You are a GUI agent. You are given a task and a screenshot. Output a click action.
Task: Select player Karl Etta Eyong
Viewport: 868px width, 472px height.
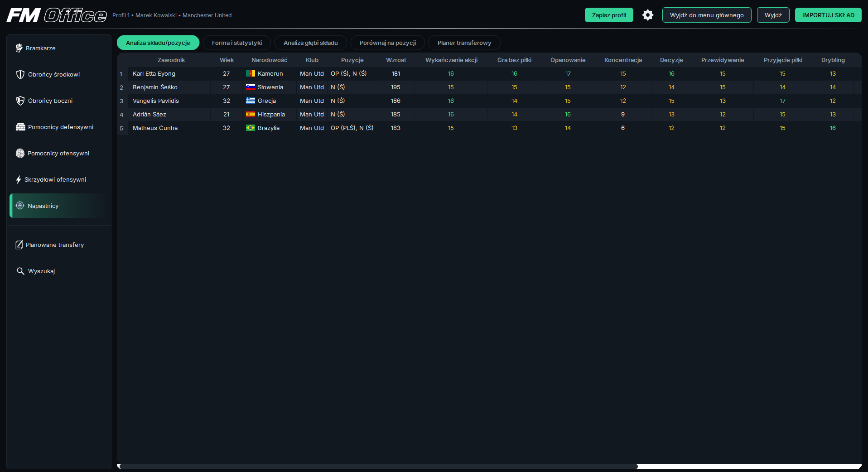click(154, 73)
